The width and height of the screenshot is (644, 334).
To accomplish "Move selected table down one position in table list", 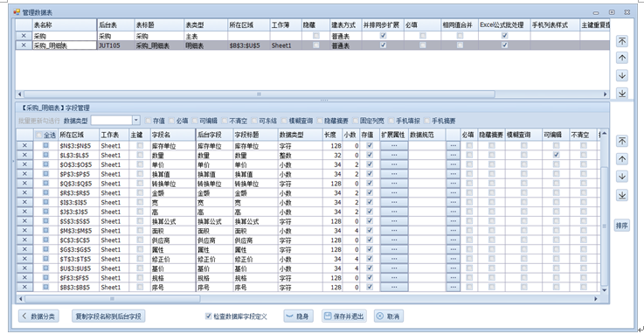I will [622, 75].
